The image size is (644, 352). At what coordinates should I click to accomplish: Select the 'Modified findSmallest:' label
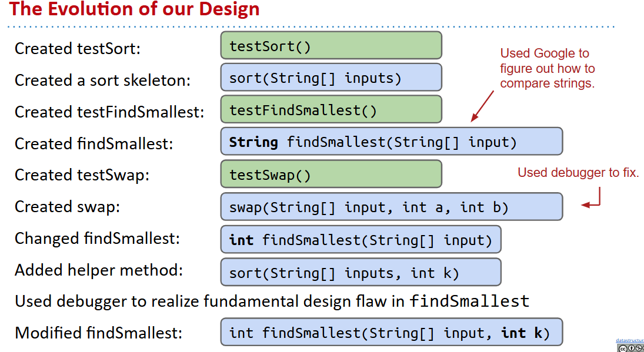coord(98,333)
